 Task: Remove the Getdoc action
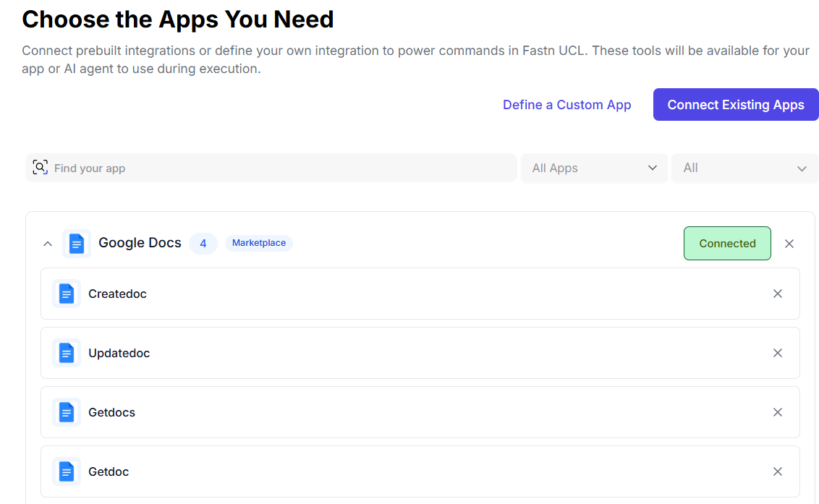[x=778, y=471]
